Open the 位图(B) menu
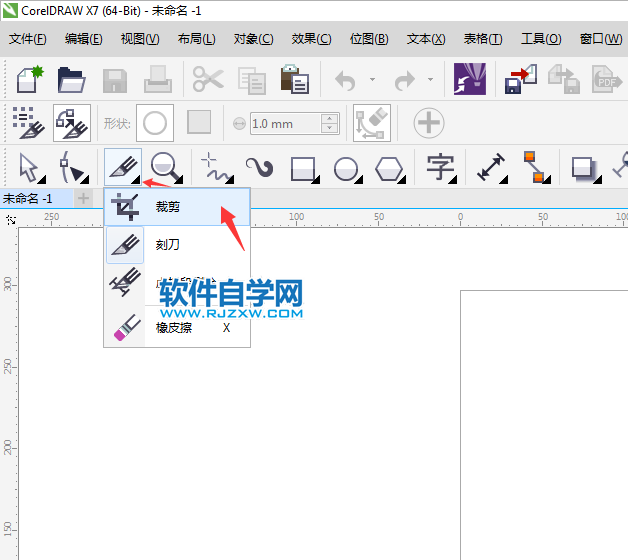This screenshot has width=628, height=560. pos(369,39)
